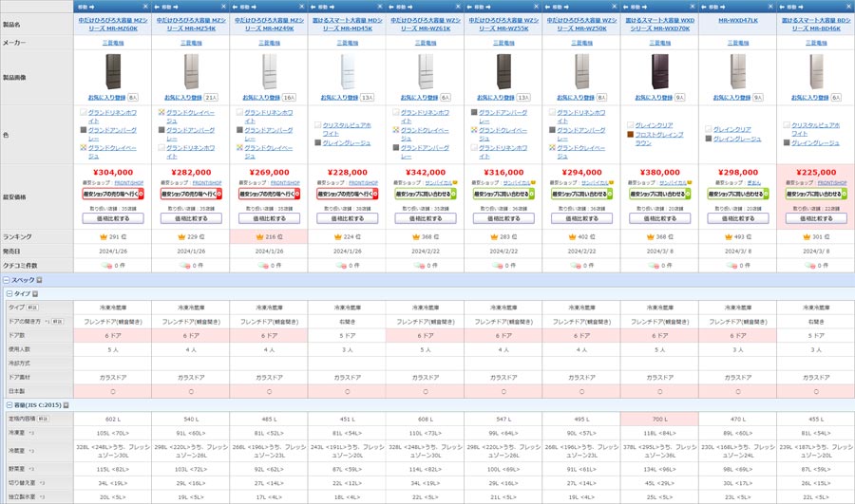Click the review bubble icon in MR-MZ60K column
Viewport: 855px width, 504px height.
[106, 266]
